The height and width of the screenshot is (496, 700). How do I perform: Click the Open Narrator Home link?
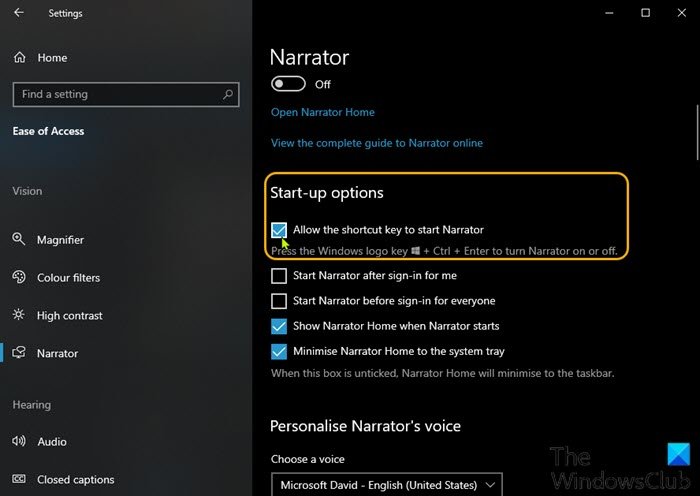pyautogui.click(x=323, y=112)
